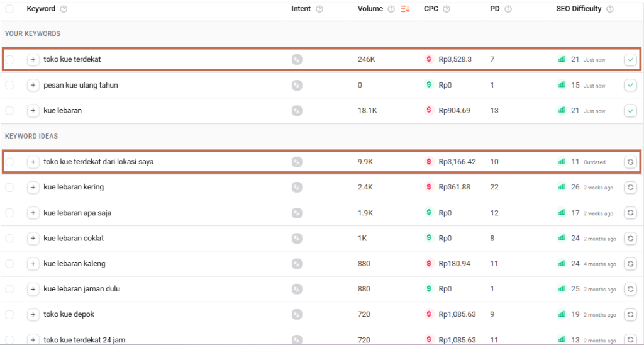Expand kue lebaran kaleng plus button
The width and height of the screenshot is (644, 345).
33,264
